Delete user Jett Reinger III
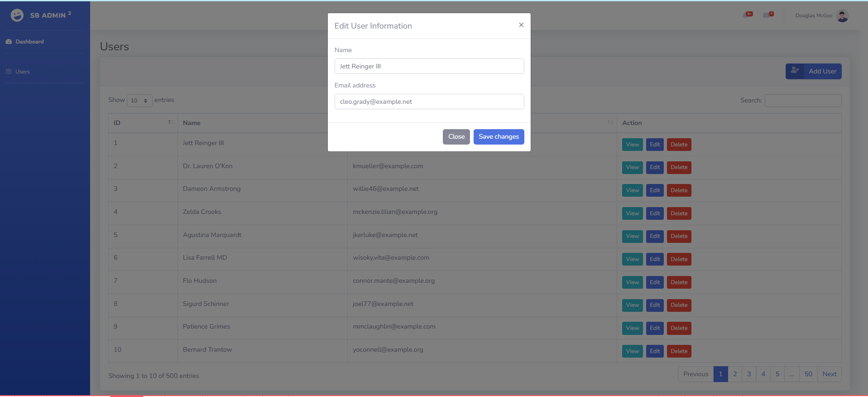This screenshot has height=397, width=868. click(679, 145)
